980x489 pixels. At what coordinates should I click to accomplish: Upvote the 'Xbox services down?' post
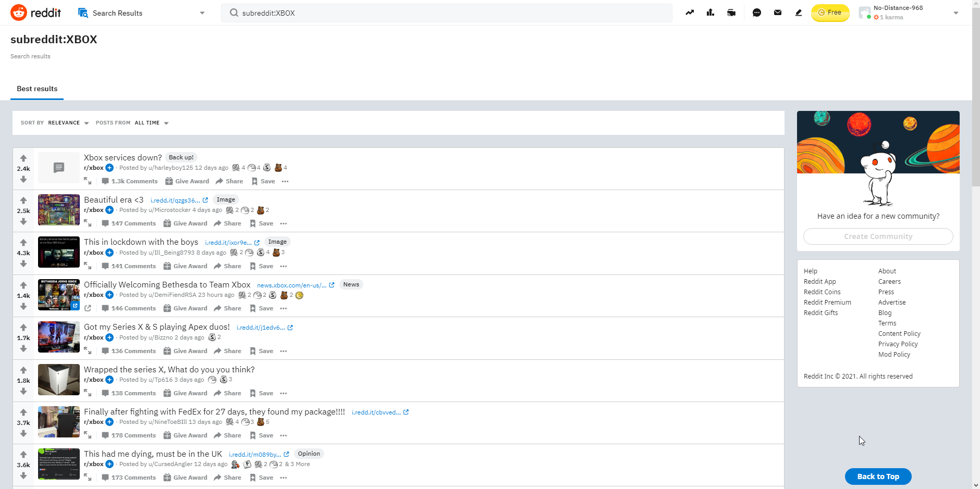pyautogui.click(x=23, y=158)
